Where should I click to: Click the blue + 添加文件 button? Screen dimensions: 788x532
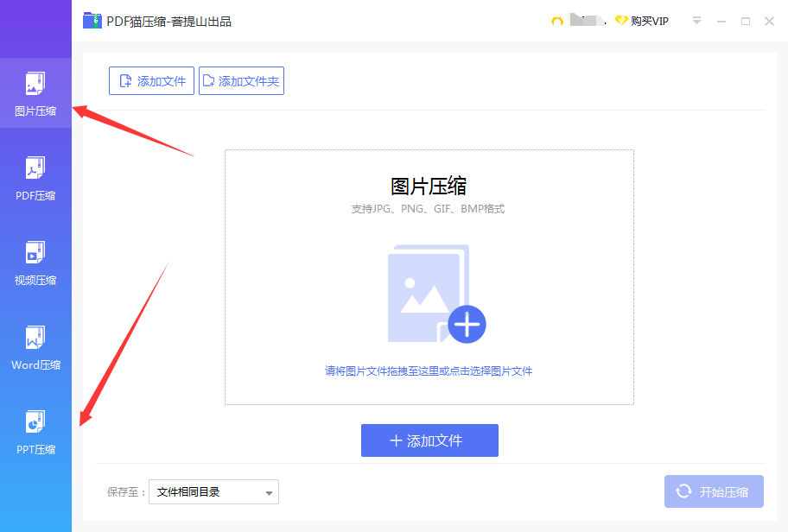pyautogui.click(x=429, y=440)
